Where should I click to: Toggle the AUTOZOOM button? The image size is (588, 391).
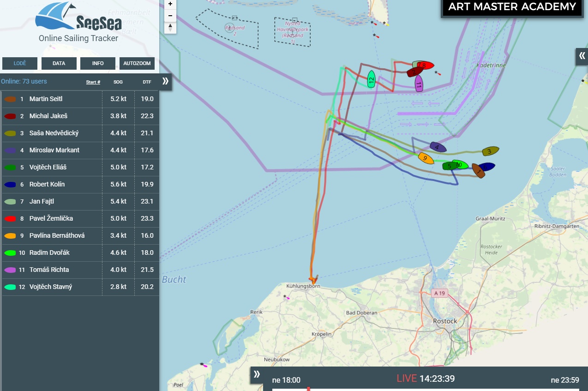point(137,64)
